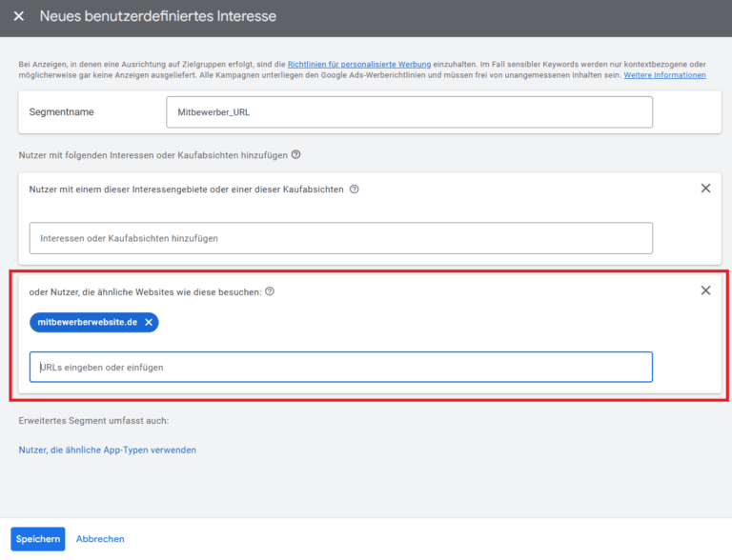Save segment with Speichern button

[38, 539]
